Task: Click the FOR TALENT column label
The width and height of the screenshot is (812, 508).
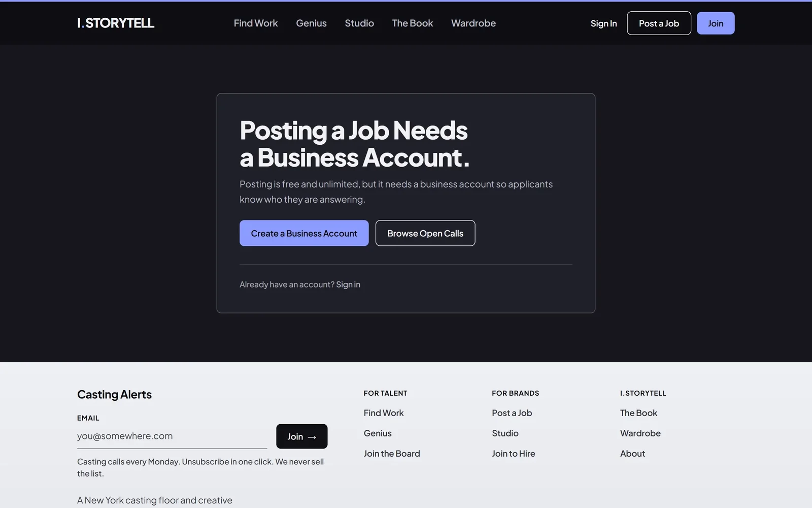Action: coord(385,393)
